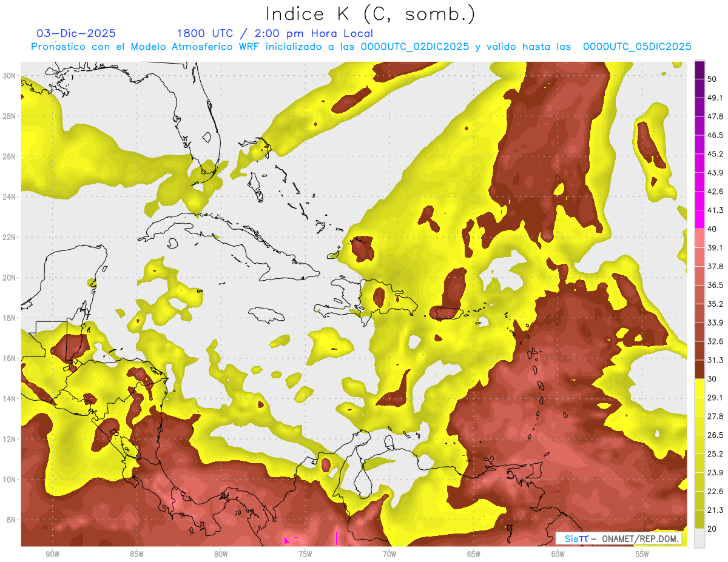Click legend value 37.8
728x562 pixels.
click(715, 266)
